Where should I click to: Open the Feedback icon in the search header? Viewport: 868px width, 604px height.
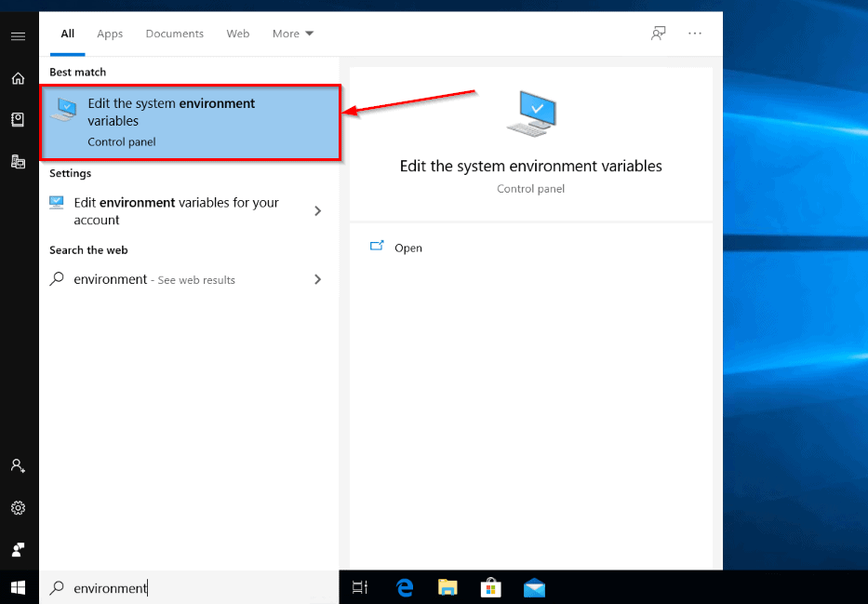pos(659,33)
